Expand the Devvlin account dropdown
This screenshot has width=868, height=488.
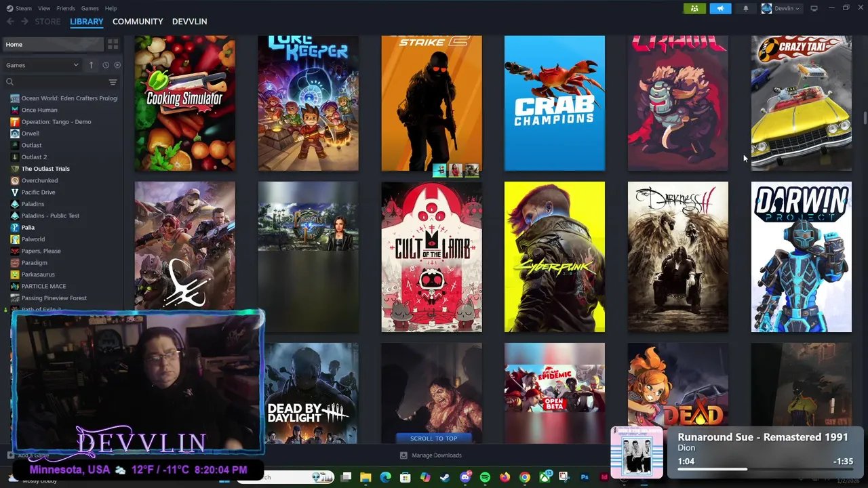click(x=781, y=8)
